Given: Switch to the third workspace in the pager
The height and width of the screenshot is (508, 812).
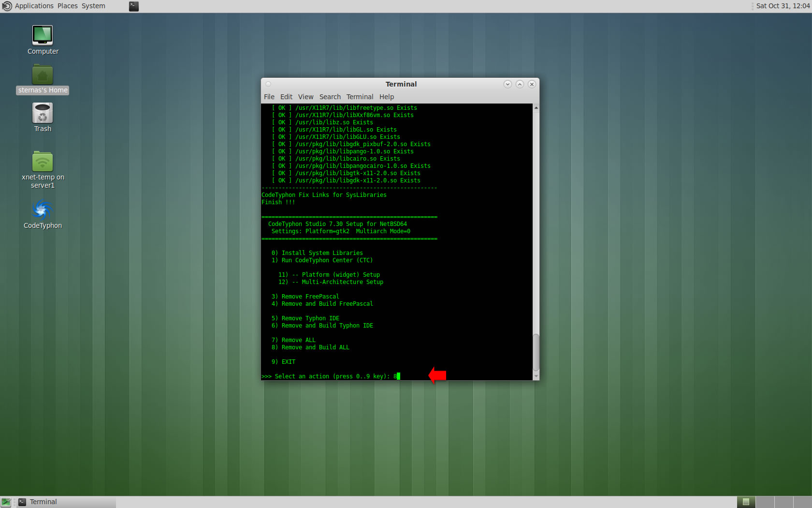Looking at the screenshot, I should pyautogui.click(x=783, y=502).
